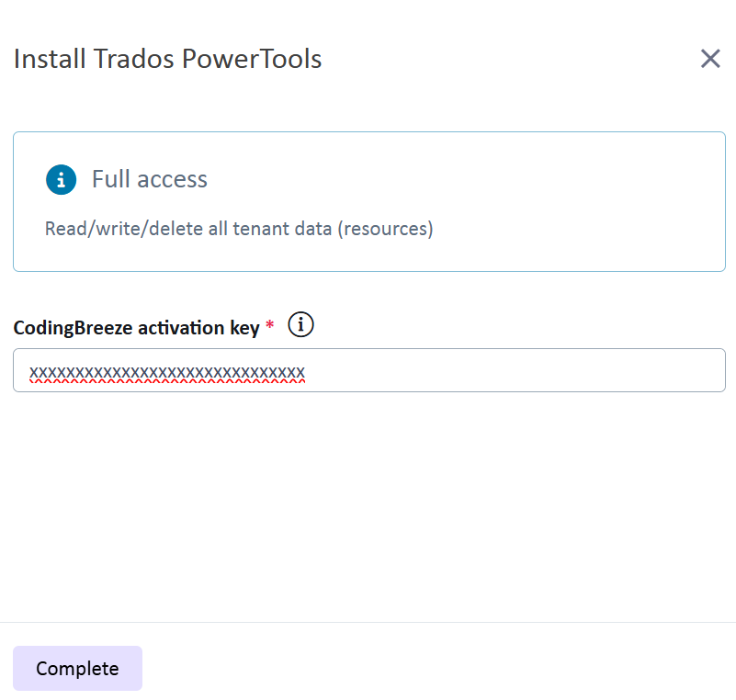Click the "CodingBreeze activation key" label
Viewport: 736px width, 700px height.
(136, 328)
